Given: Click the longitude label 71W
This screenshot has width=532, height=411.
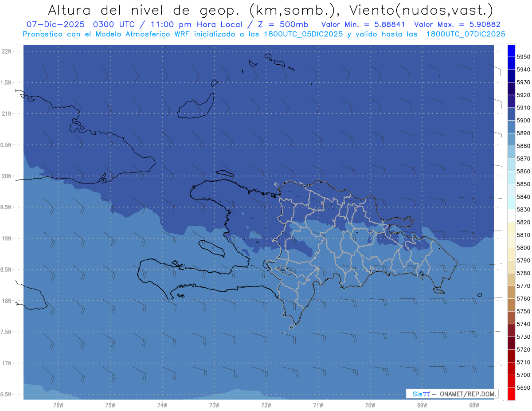Looking at the screenshot, I should click(318, 405).
